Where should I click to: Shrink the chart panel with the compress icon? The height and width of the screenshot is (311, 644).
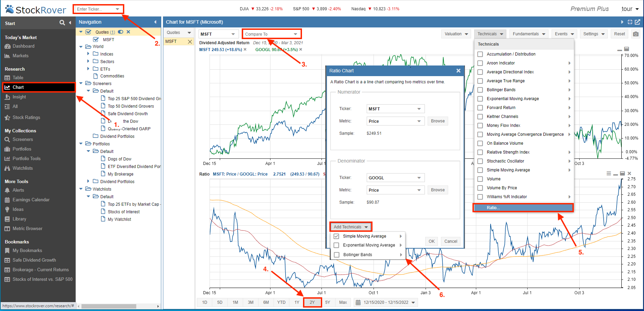pyautogui.click(x=630, y=22)
